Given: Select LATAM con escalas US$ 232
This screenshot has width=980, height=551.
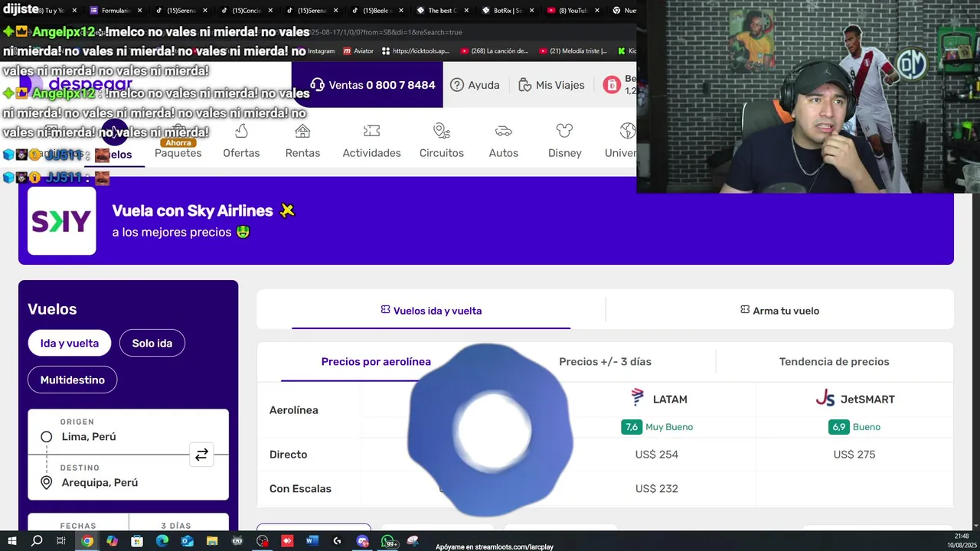Looking at the screenshot, I should 656,488.
